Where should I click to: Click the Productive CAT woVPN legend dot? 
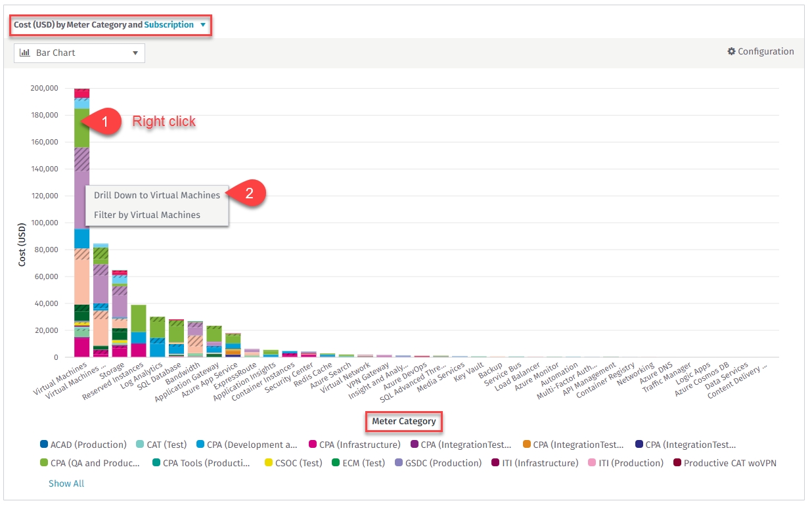pyautogui.click(x=677, y=463)
